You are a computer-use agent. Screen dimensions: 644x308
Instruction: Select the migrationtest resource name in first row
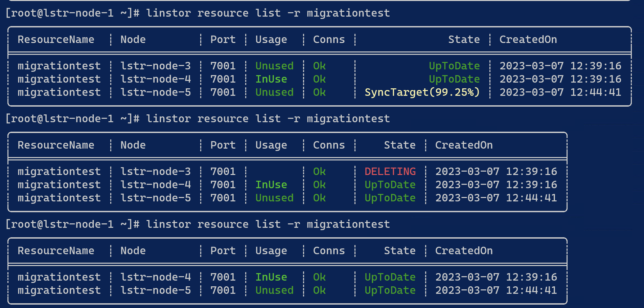[59, 66]
